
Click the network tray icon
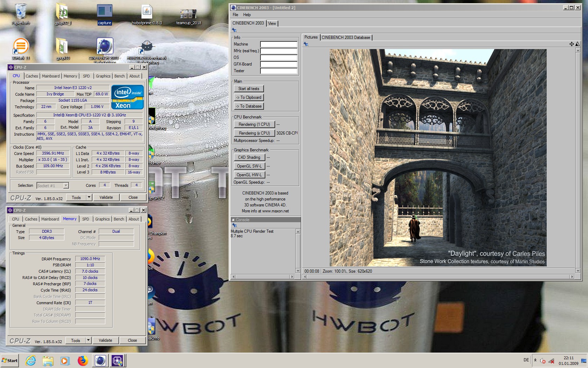click(x=551, y=361)
